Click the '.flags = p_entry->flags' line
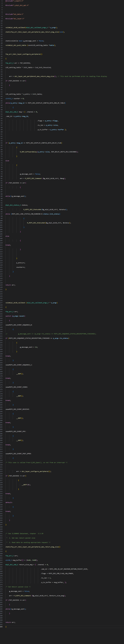Image resolution: width=124 pixels, height=644 pixels. click(48, 121)
